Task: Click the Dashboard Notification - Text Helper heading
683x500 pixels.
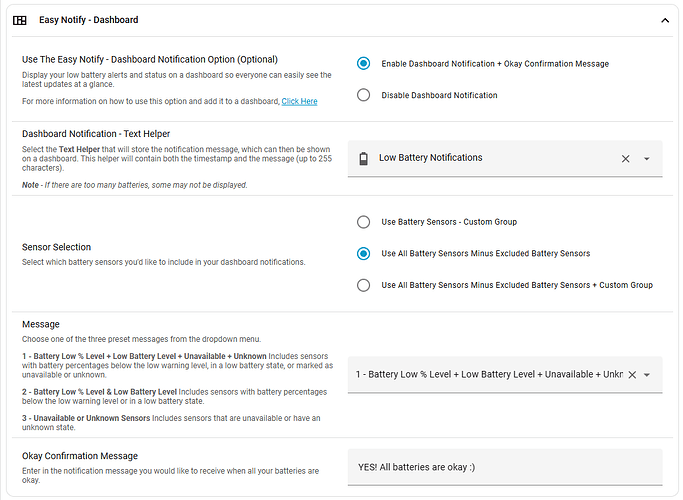Action: 95,133
